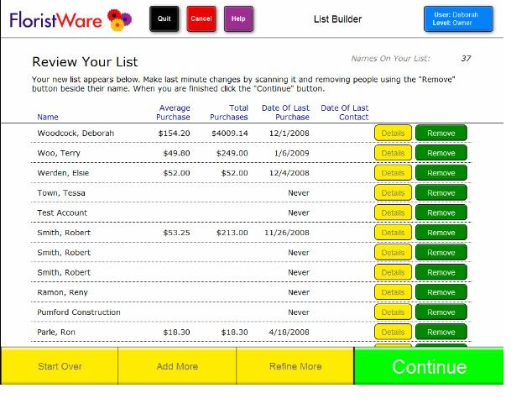
Task: Remove Pumford Construction from the list
Action: point(441,312)
